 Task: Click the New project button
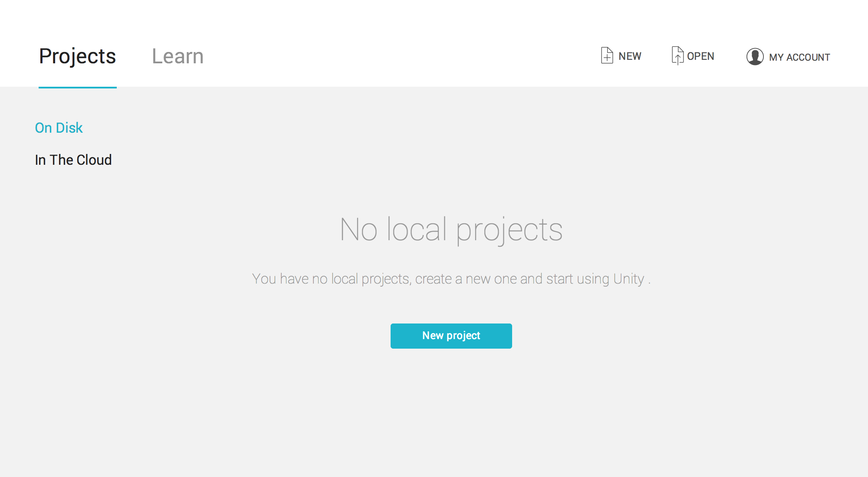[451, 336]
